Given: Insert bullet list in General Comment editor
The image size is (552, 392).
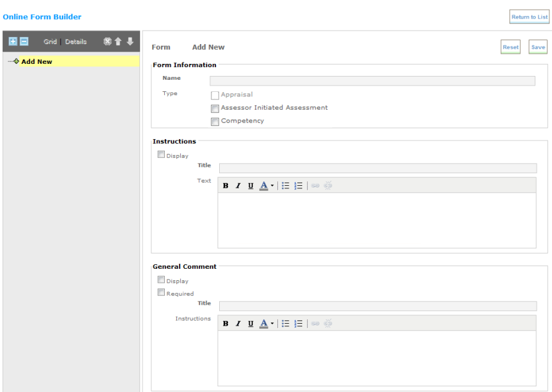Looking at the screenshot, I should (x=286, y=324).
